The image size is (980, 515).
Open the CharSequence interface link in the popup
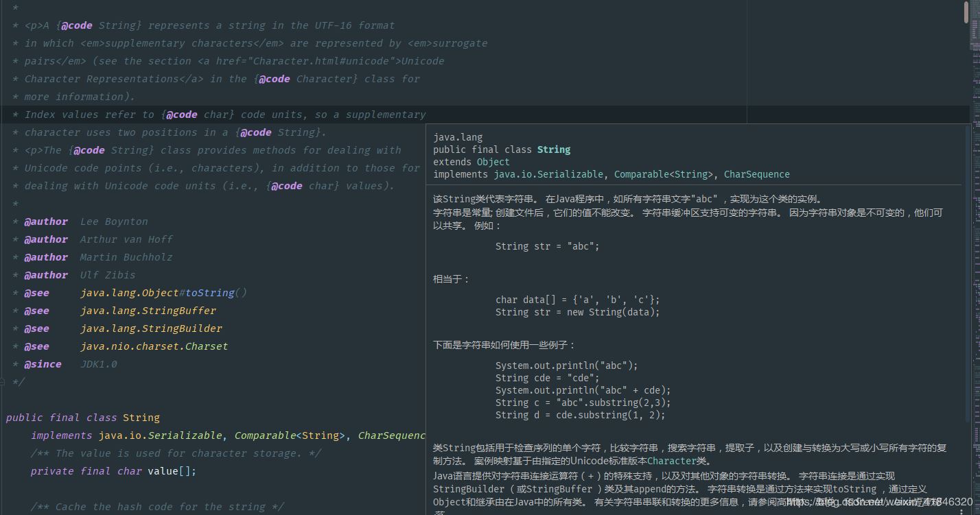(756, 174)
